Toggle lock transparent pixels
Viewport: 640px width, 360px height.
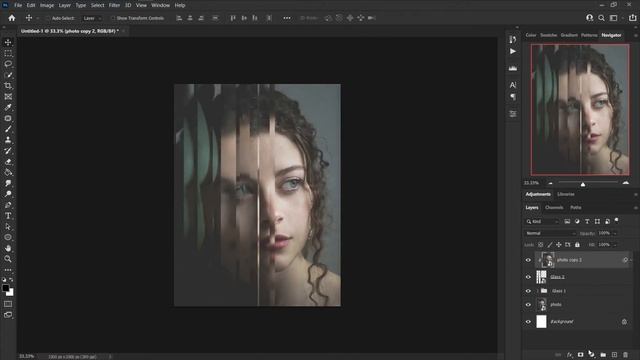coord(540,245)
